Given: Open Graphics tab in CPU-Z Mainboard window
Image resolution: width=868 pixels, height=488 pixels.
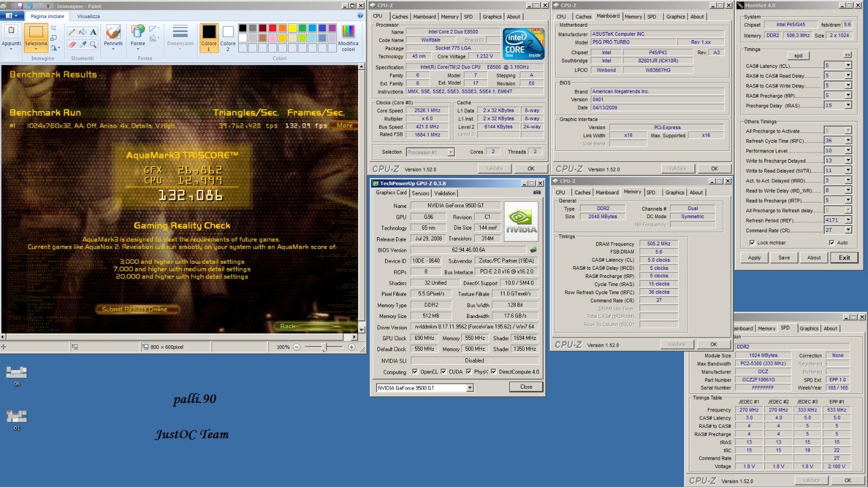Looking at the screenshot, I should pyautogui.click(x=675, y=17).
